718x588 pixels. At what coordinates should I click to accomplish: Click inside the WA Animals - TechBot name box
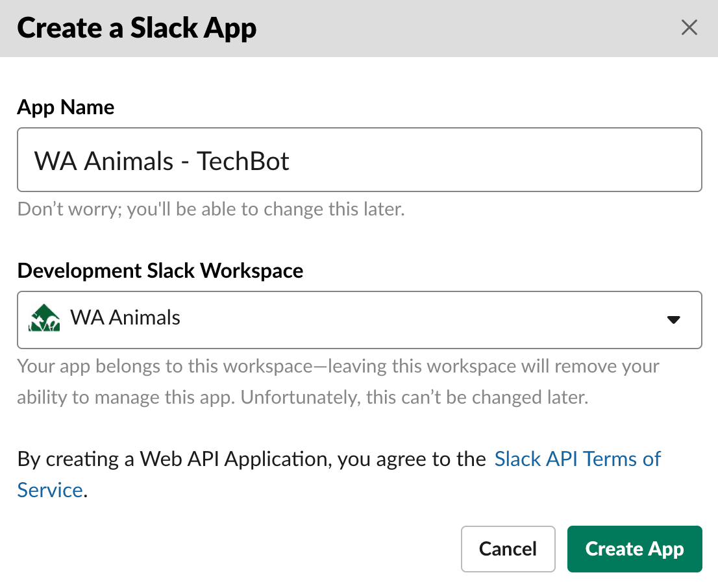(x=359, y=160)
